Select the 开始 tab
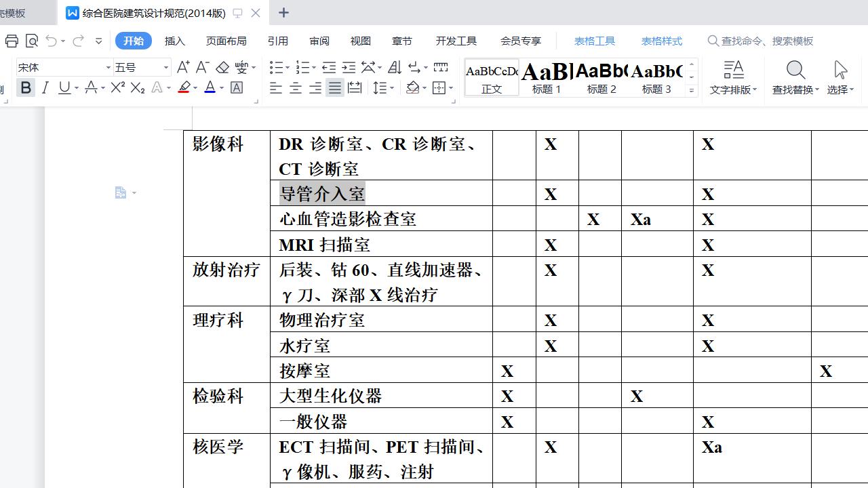The image size is (868, 488). (134, 41)
